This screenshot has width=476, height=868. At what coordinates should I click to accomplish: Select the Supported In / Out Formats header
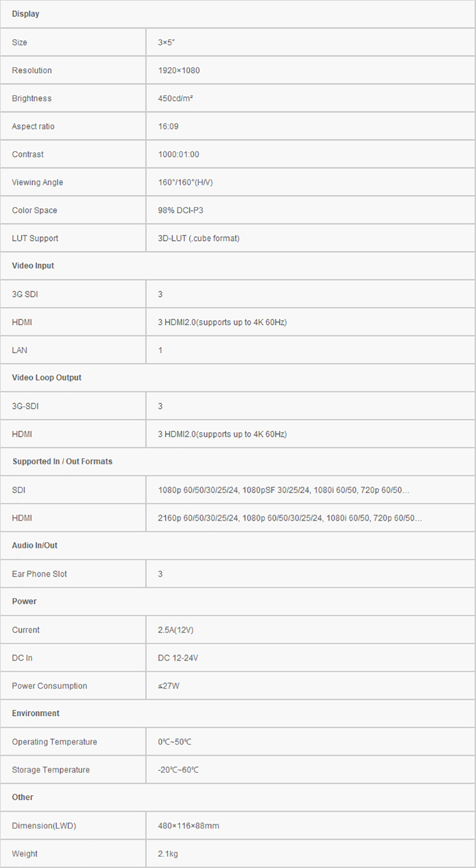62,462
